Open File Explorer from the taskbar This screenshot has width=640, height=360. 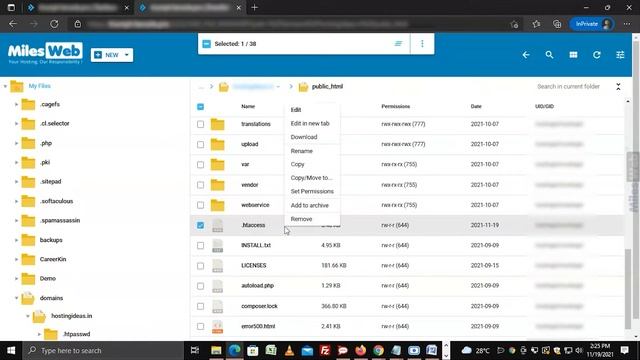tap(216, 351)
